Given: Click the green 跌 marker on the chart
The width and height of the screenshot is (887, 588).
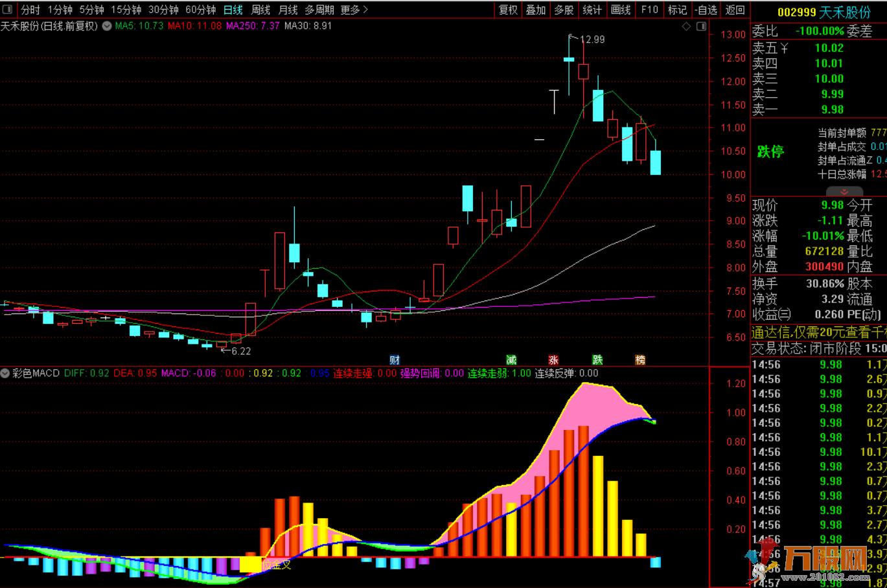Looking at the screenshot, I should click(x=597, y=360).
